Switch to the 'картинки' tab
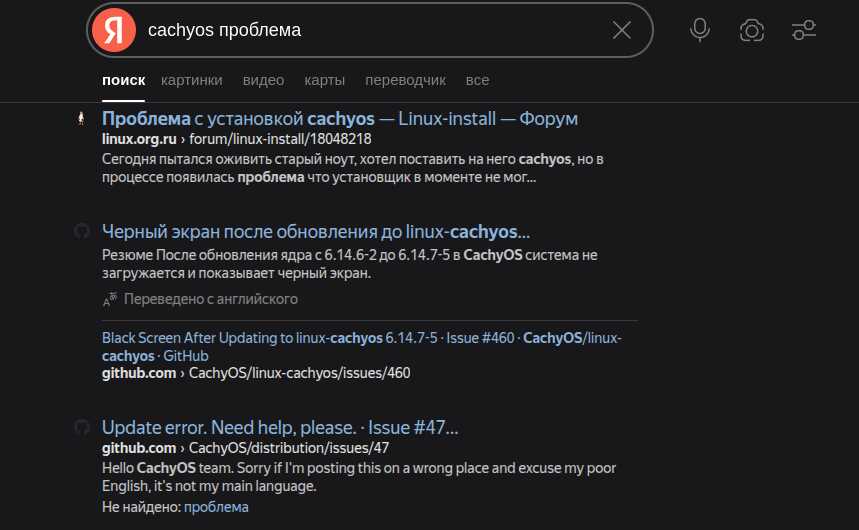859x530 pixels. click(192, 80)
